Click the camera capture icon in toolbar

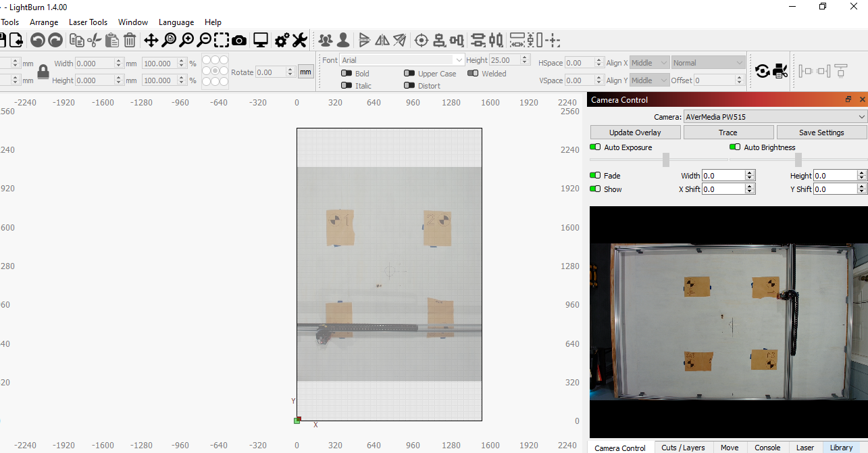pos(239,41)
